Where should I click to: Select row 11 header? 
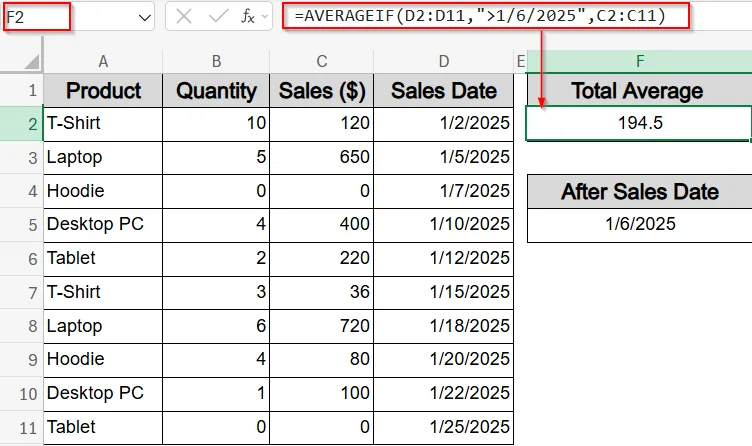click(22, 428)
